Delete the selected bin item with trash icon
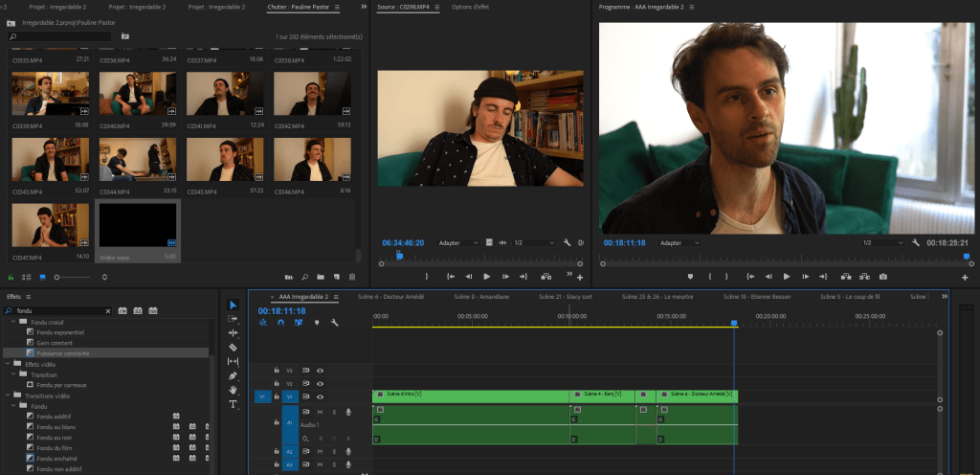The image size is (980, 475). pyautogui.click(x=352, y=278)
